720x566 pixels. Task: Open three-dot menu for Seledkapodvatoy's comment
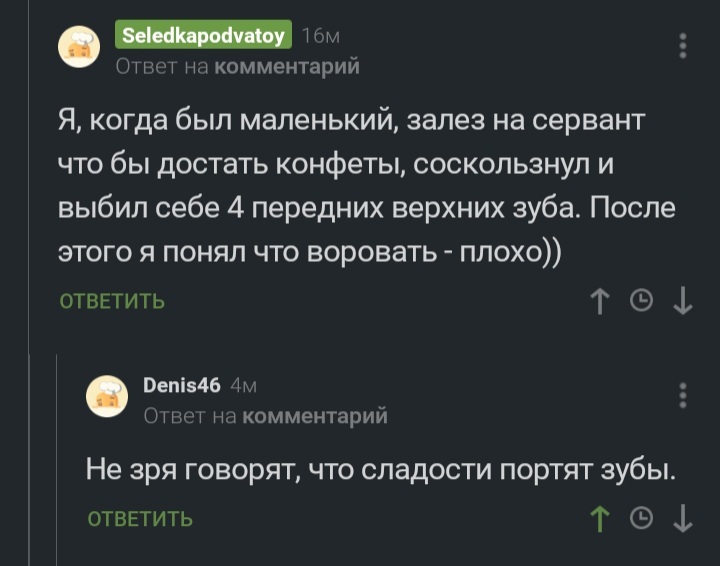tap(683, 47)
